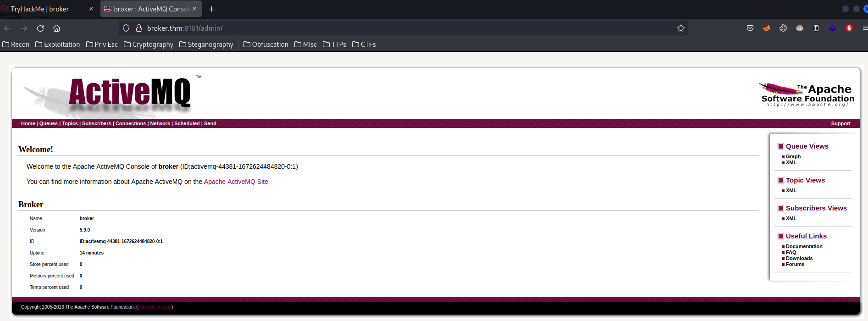Click the broker version value 5.9.0
The height and width of the screenshot is (321, 868).
(85, 230)
